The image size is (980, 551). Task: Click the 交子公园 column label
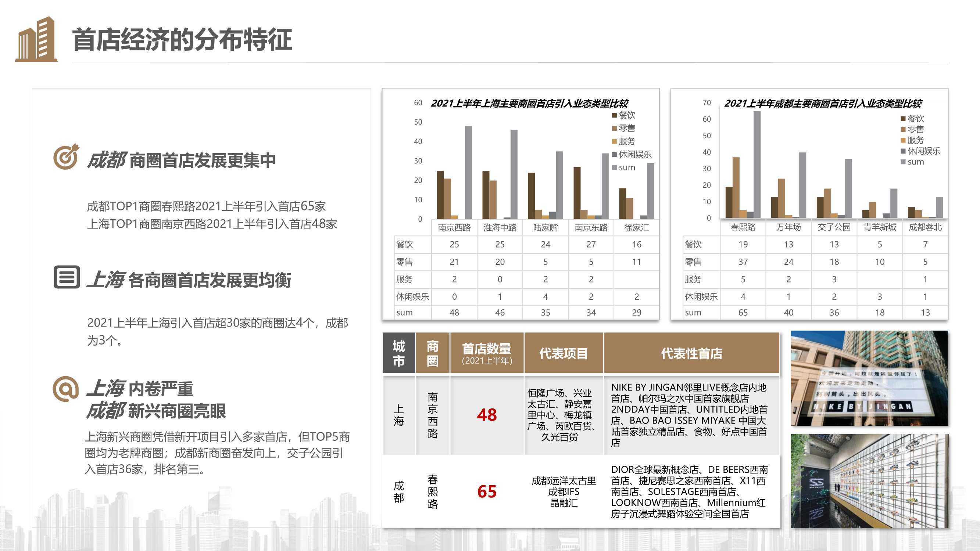834,227
